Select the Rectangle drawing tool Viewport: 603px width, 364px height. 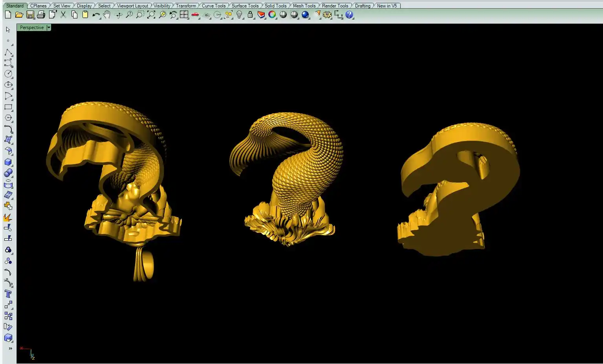click(8, 107)
